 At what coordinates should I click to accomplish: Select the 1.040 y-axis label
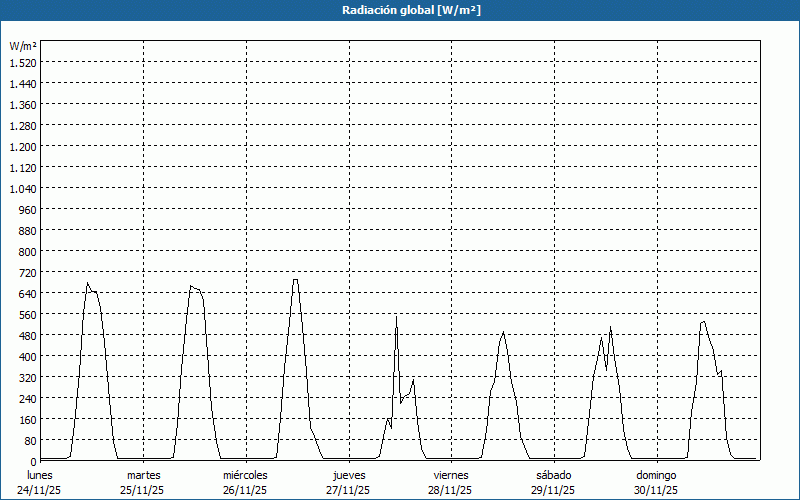coord(23,189)
